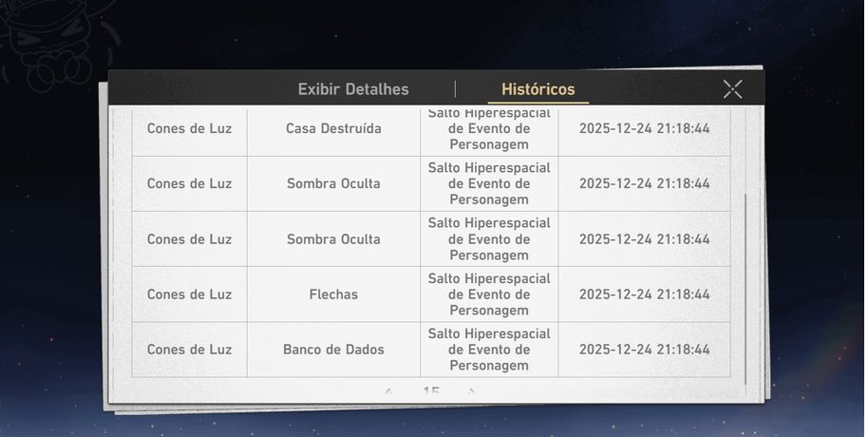Select the Banco de Dados item name
The image size is (868, 437).
[x=333, y=350]
